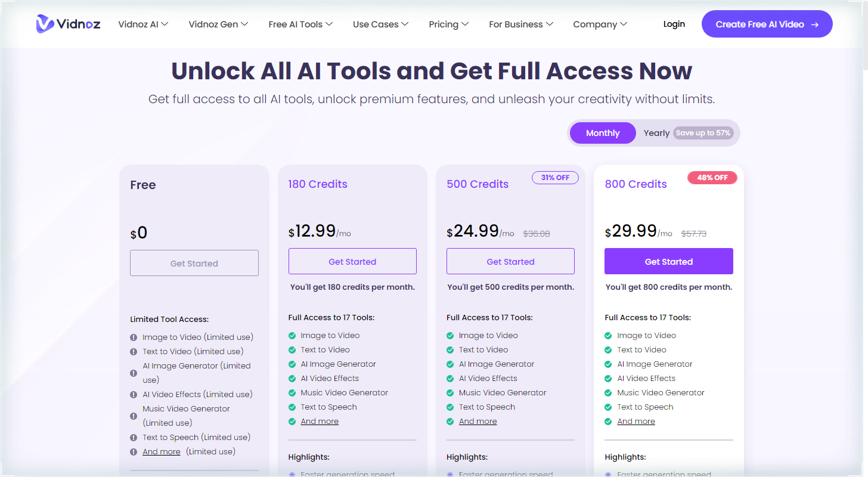This screenshot has width=868, height=477.
Task: Open the For Business dropdown
Action: point(521,24)
